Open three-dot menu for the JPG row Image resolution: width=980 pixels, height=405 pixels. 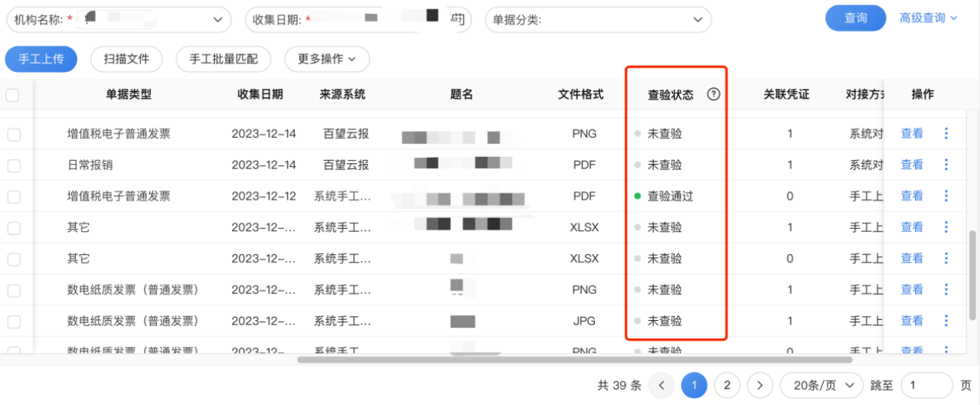(x=946, y=321)
